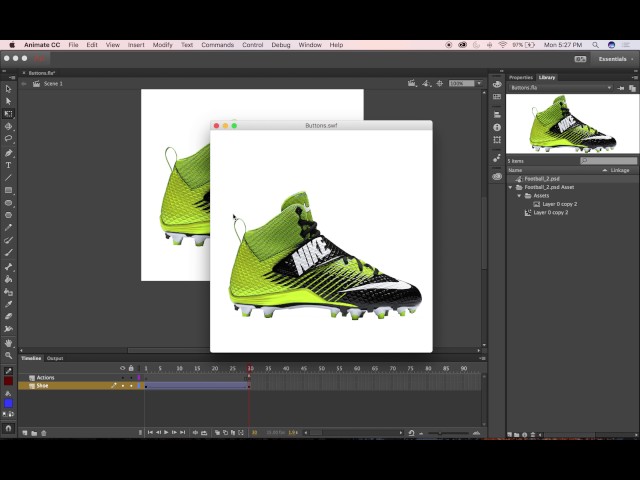
Task: Create a new layer in the timeline
Action: (x=25, y=433)
